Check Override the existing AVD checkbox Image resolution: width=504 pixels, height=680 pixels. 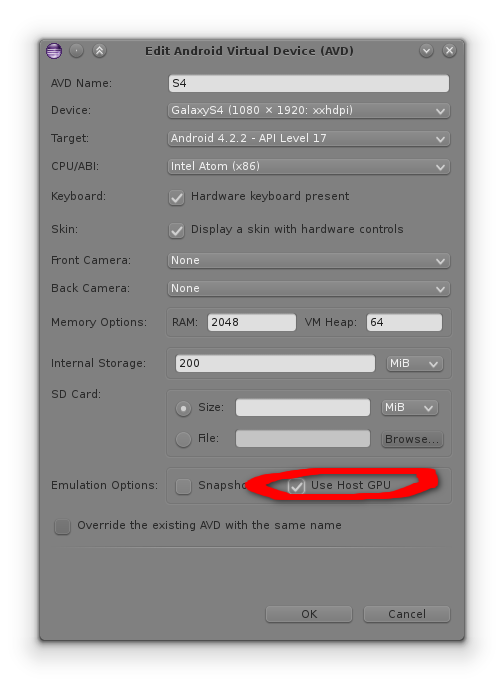[62, 526]
